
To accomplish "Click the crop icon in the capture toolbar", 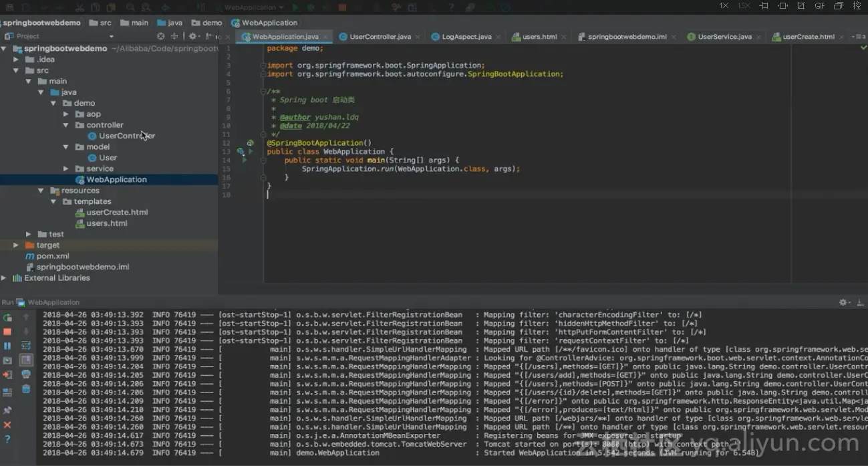I will pyautogui.click(x=801, y=6).
